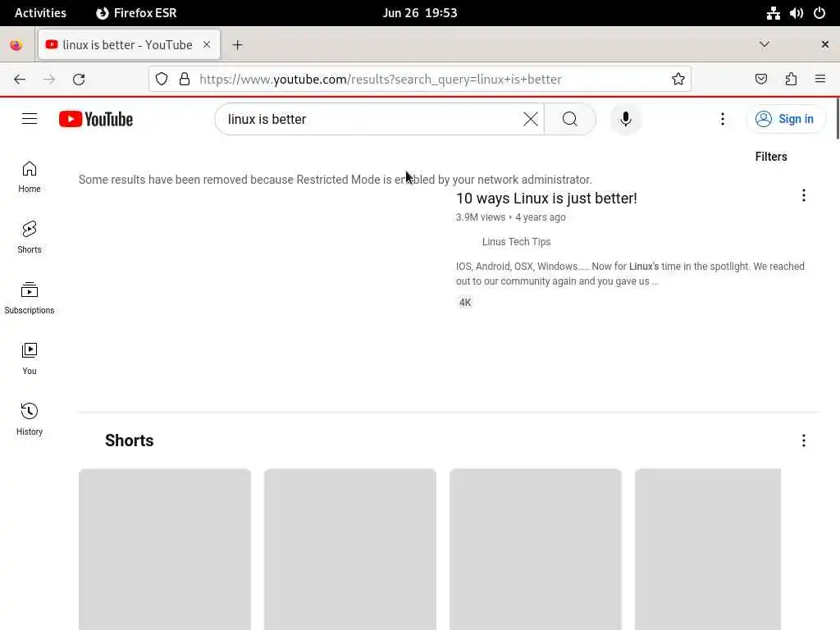This screenshot has width=840, height=630.
Task: Open the system power menu icon
Action: [x=819, y=13]
